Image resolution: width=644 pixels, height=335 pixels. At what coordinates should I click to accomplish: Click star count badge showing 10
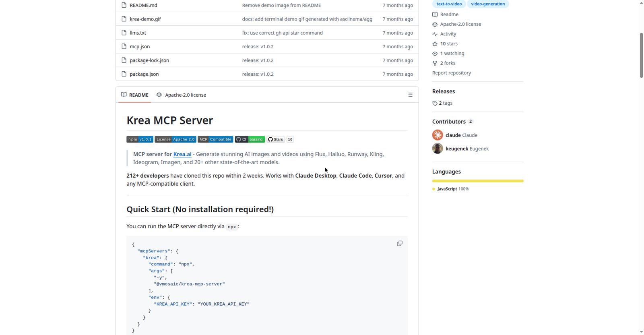tap(290, 139)
